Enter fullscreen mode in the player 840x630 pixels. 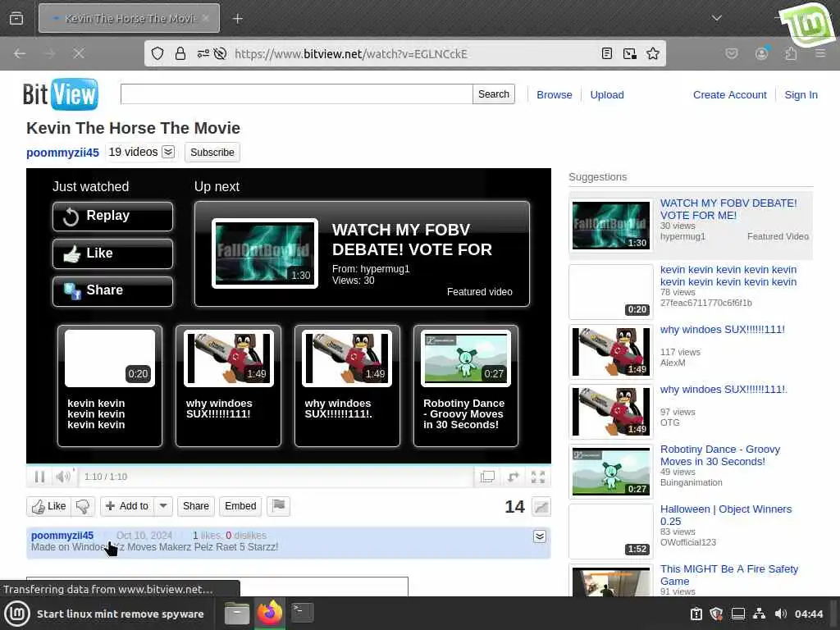point(538,477)
